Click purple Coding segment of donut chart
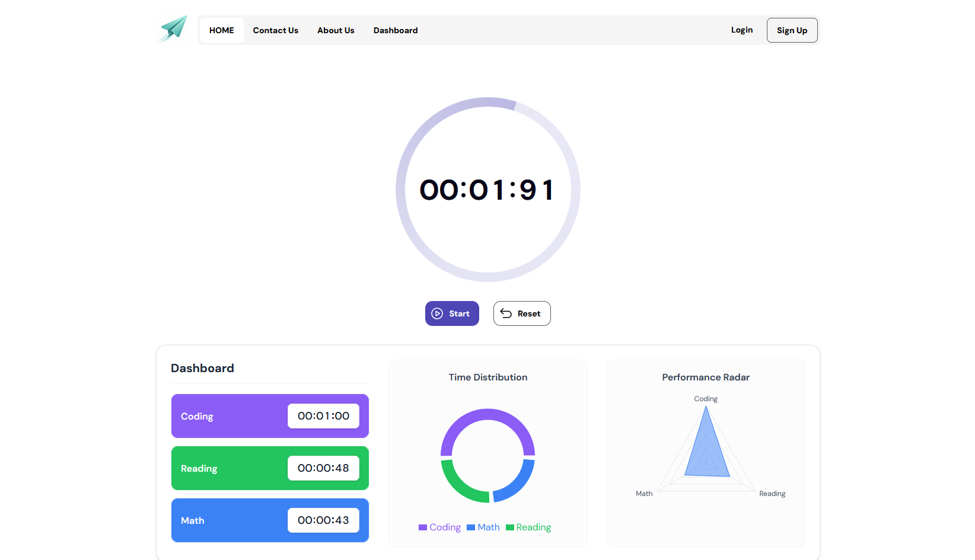This screenshot has width=975, height=560. point(487,414)
